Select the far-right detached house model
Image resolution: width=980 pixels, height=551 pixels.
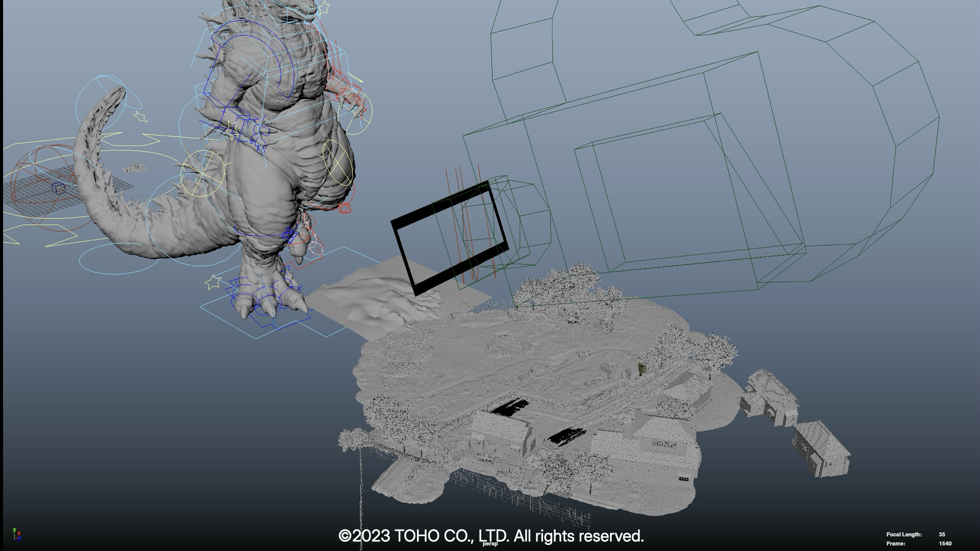point(822,449)
